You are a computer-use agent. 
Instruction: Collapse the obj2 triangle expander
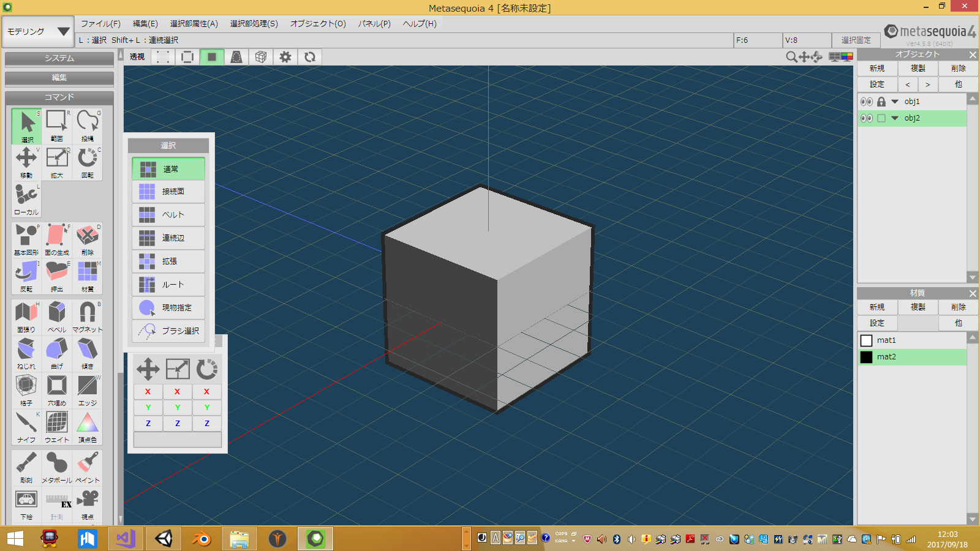pos(895,118)
